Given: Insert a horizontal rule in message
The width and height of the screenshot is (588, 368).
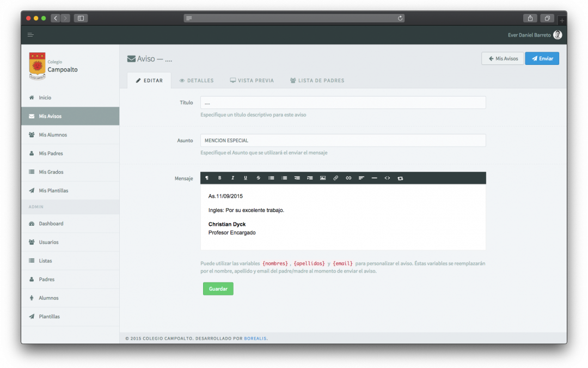Looking at the screenshot, I should 374,178.
